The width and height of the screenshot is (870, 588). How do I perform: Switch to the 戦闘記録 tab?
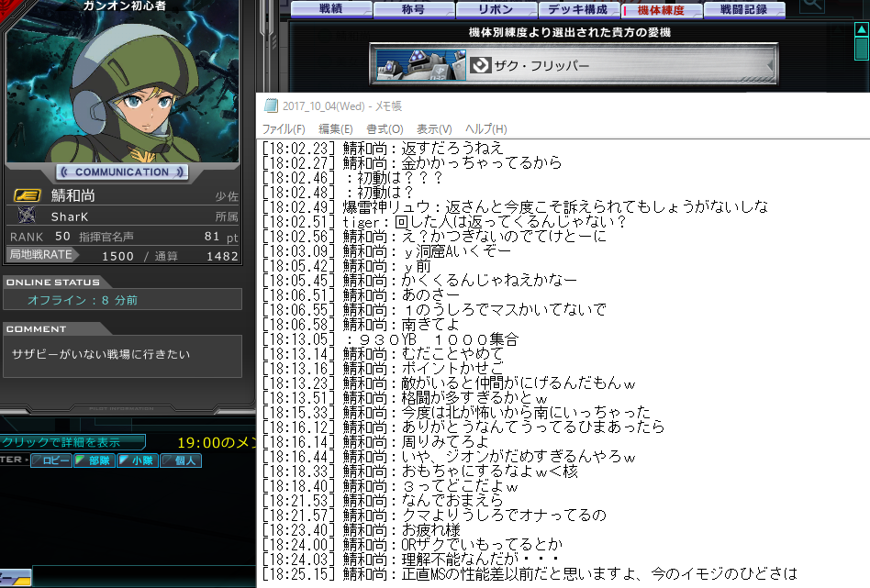(x=745, y=10)
